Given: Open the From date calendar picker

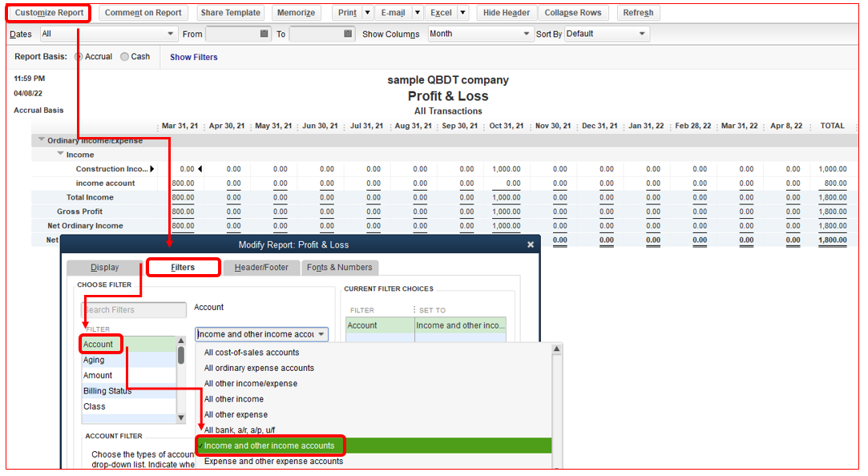Looking at the screenshot, I should (x=264, y=34).
